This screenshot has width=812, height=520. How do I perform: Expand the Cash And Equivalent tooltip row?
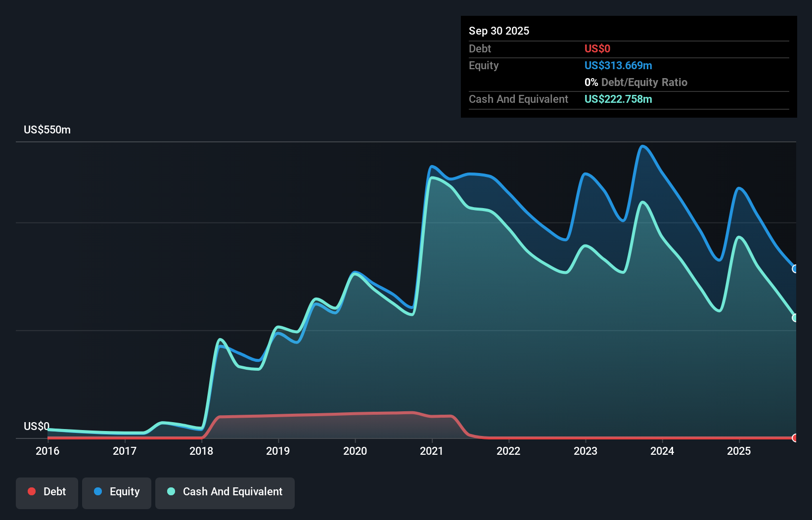click(x=518, y=99)
